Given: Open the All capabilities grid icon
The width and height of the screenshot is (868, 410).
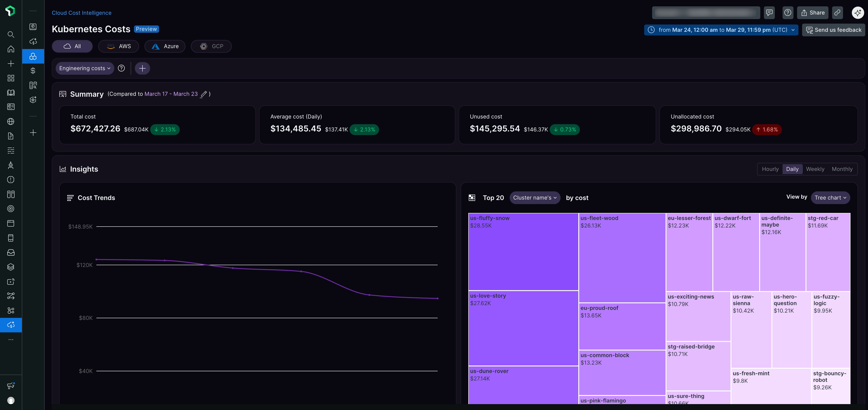Looking at the screenshot, I should [11, 78].
